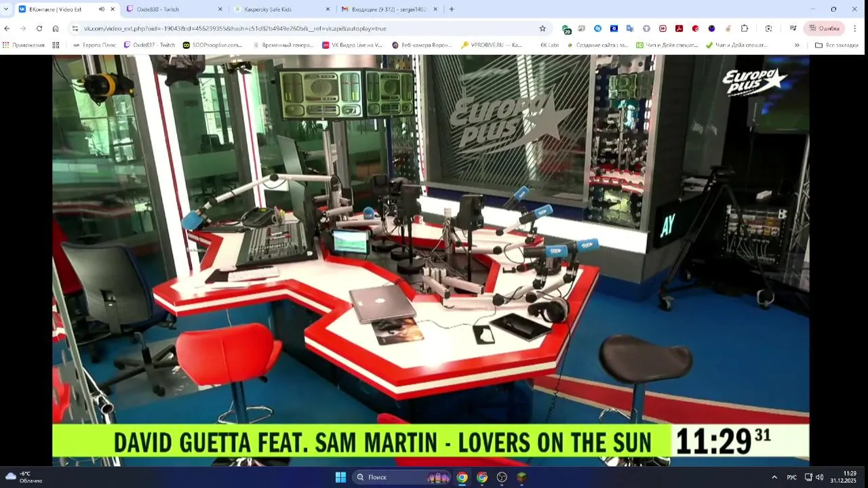Image resolution: width=868 pixels, height=488 pixels.
Task: Switch to the Oxde830 - Twitch tab
Action: 175,9
